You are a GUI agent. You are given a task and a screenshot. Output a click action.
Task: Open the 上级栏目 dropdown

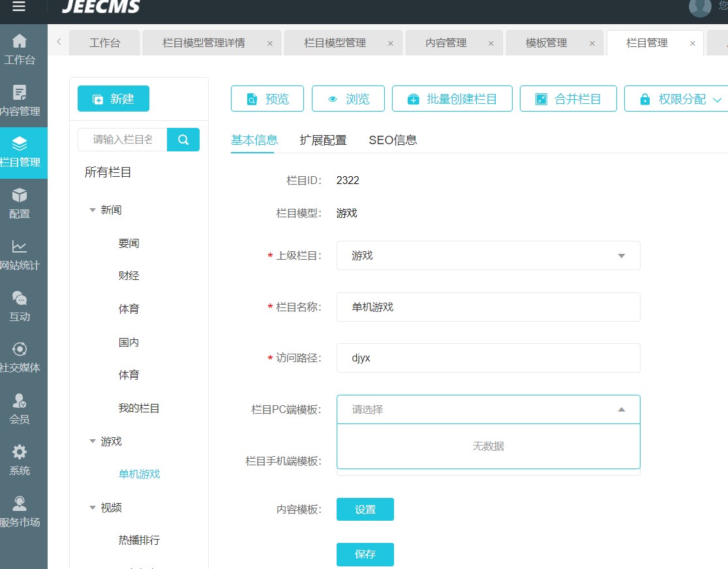pyautogui.click(x=488, y=256)
